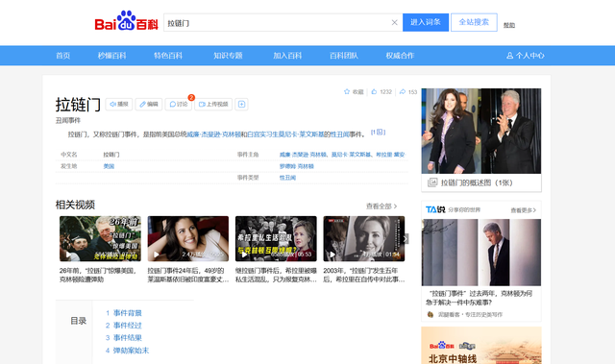Open 个人中心 user profile
The image size is (615, 364).
pyautogui.click(x=526, y=56)
